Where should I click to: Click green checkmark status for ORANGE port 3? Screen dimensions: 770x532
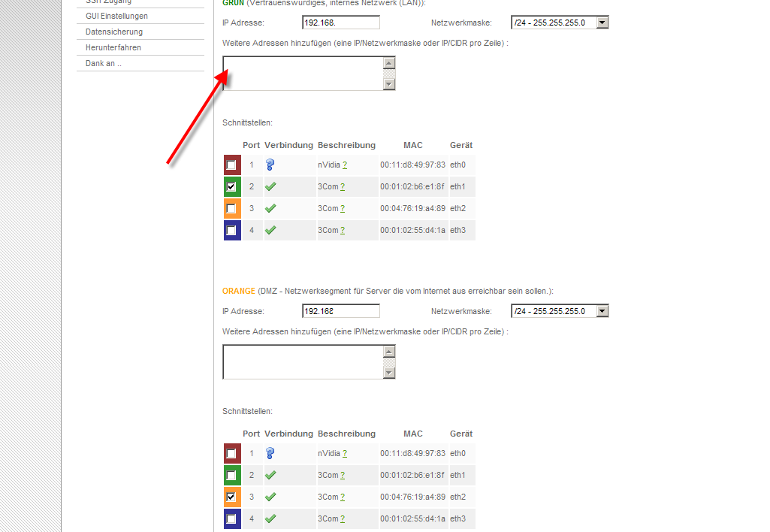coord(270,497)
